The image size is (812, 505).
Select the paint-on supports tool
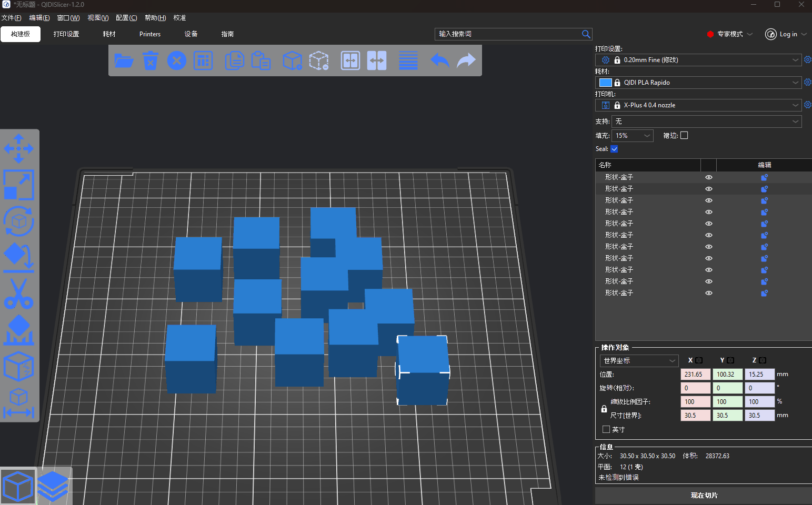click(x=19, y=330)
